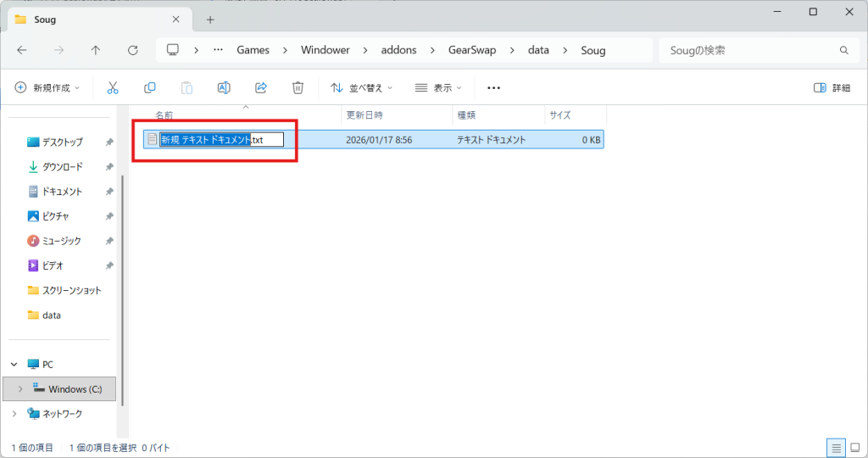The width and height of the screenshot is (868, 458).
Task: Expand the ネットワーク tree node
Action: pos(14,414)
